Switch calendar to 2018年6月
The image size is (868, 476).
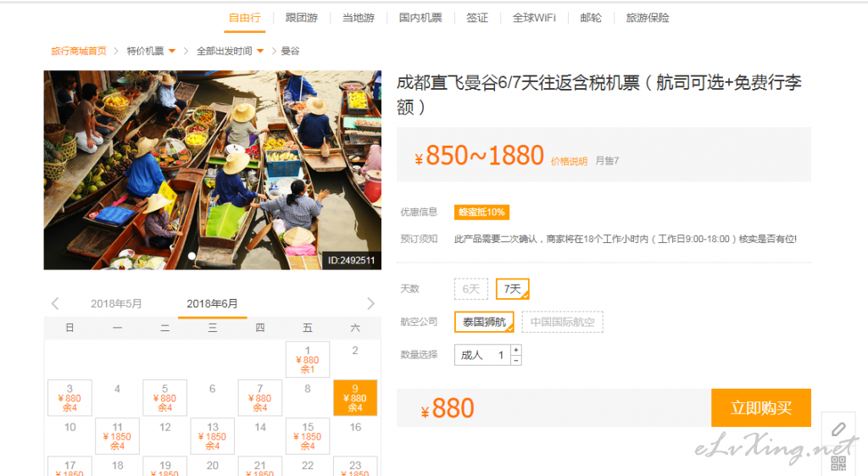coord(212,303)
